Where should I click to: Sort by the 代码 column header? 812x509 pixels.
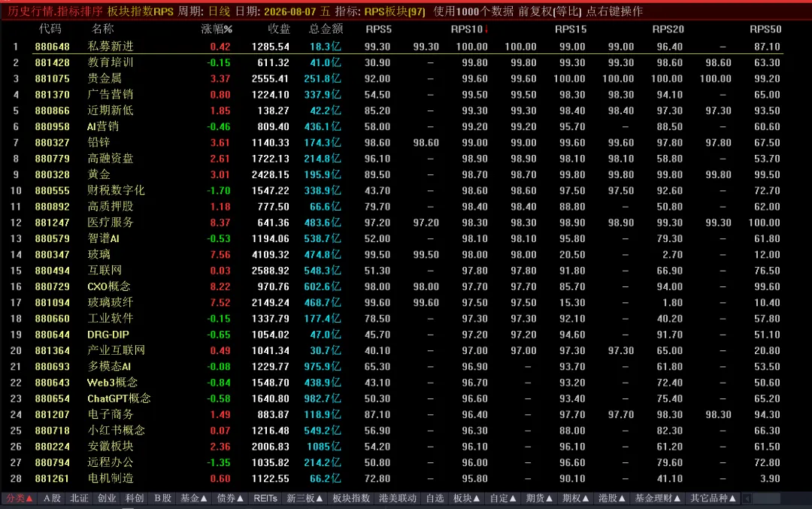(50, 29)
